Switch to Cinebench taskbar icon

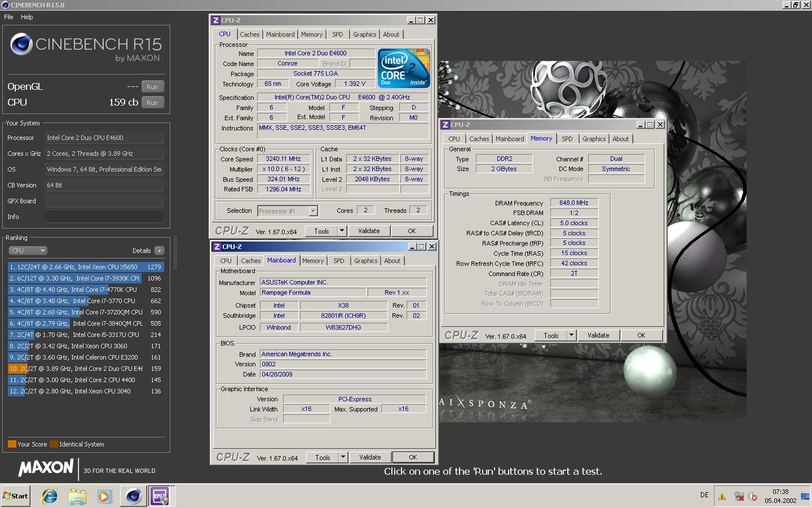tap(134, 496)
